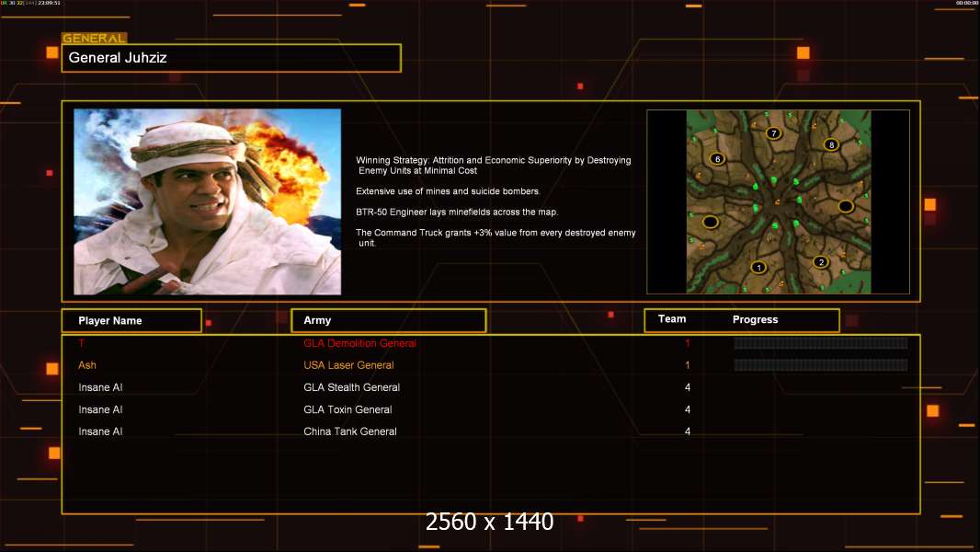This screenshot has height=552, width=980.
Task: Click the unnumbered start marker on map's left
Action: pos(711,222)
